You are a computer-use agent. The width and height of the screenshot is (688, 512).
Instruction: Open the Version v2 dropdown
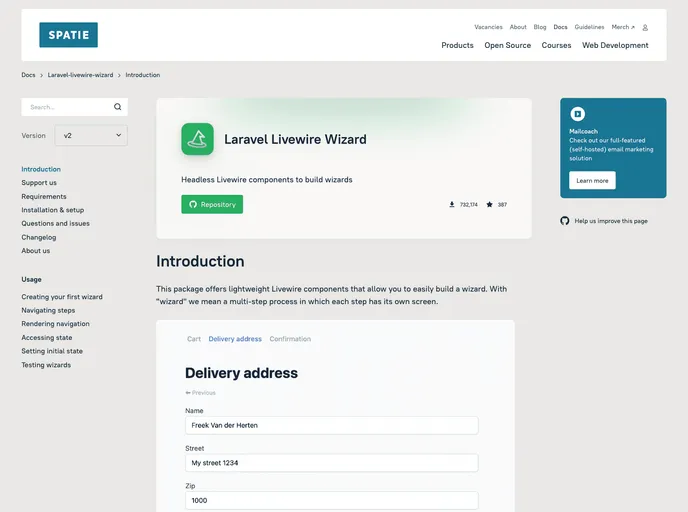pos(91,136)
